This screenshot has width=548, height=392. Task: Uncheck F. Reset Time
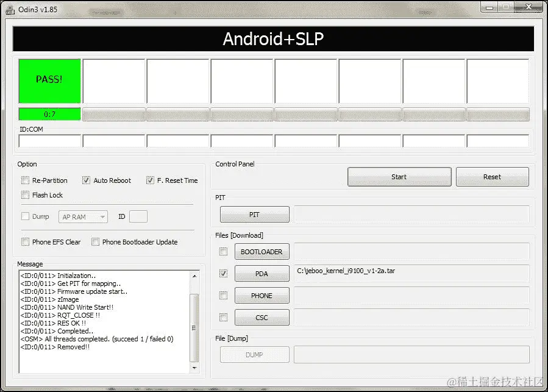point(150,180)
